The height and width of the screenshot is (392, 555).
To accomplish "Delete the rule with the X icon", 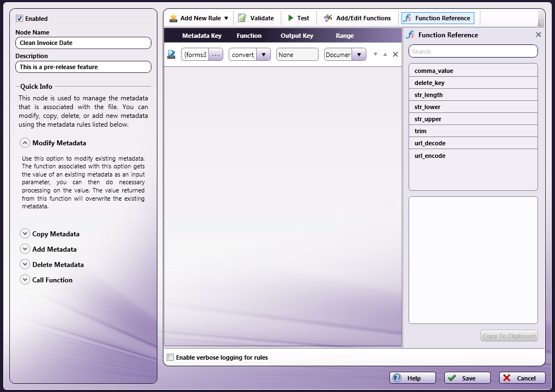I will [395, 54].
